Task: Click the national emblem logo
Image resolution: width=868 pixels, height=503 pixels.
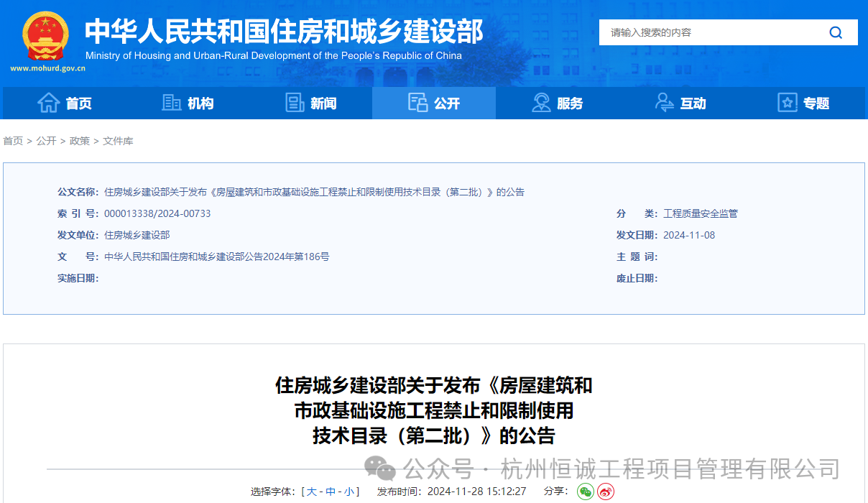Action: pyautogui.click(x=45, y=36)
